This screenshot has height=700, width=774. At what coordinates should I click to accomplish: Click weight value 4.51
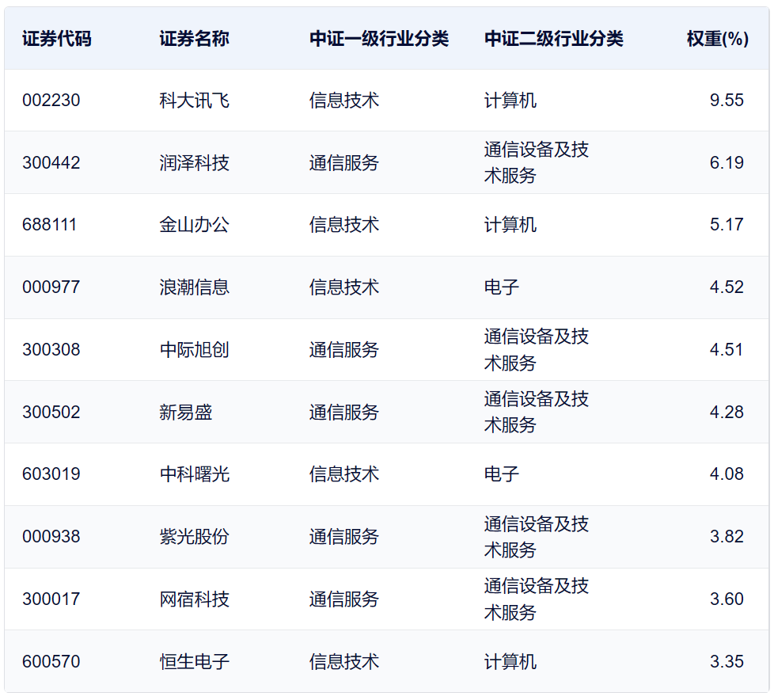coord(727,350)
